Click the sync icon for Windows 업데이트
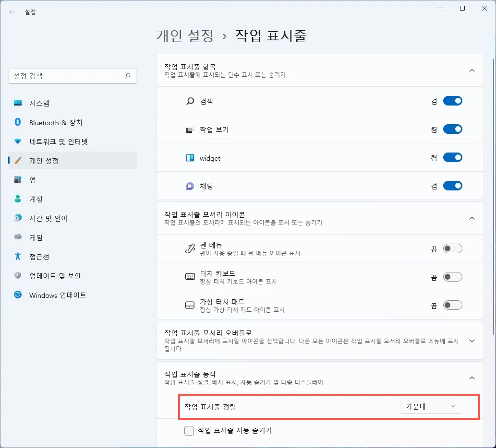 point(18,295)
